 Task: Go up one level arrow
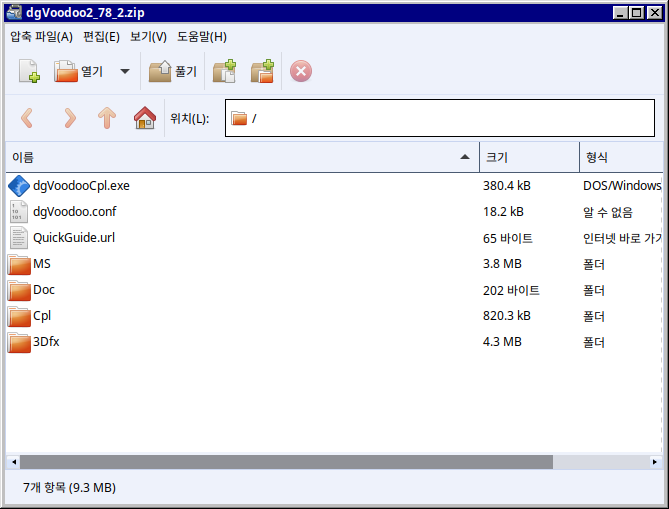pyautogui.click(x=107, y=118)
